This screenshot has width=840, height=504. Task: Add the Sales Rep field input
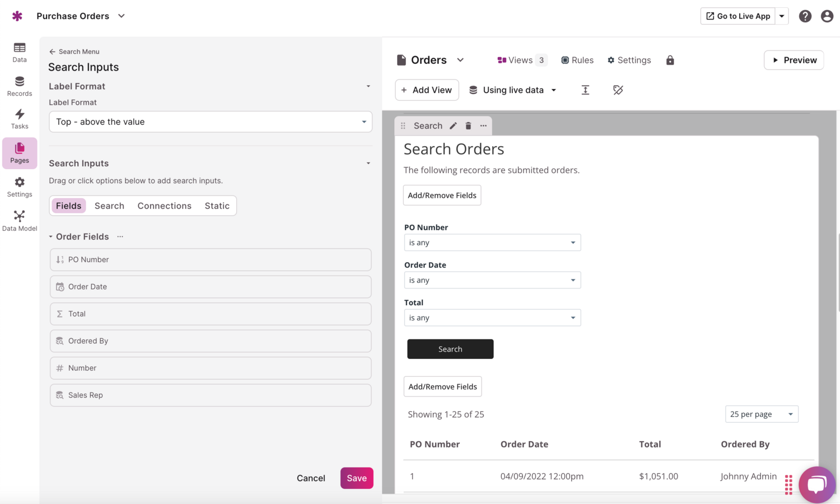(x=211, y=395)
